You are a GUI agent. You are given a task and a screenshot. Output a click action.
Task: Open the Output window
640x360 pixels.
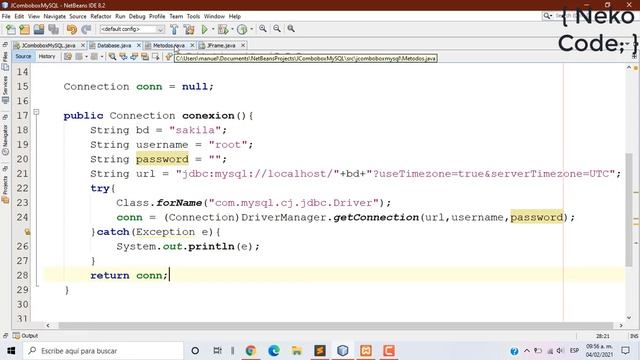click(x=25, y=336)
